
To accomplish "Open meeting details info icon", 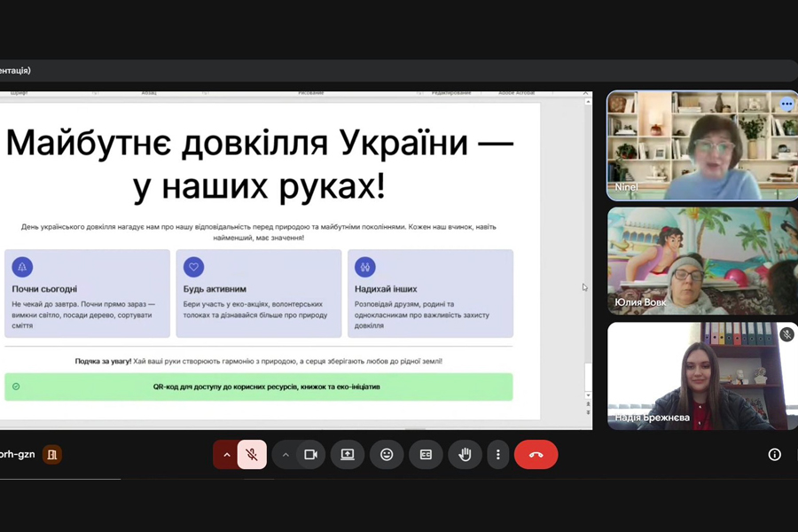I will point(775,455).
